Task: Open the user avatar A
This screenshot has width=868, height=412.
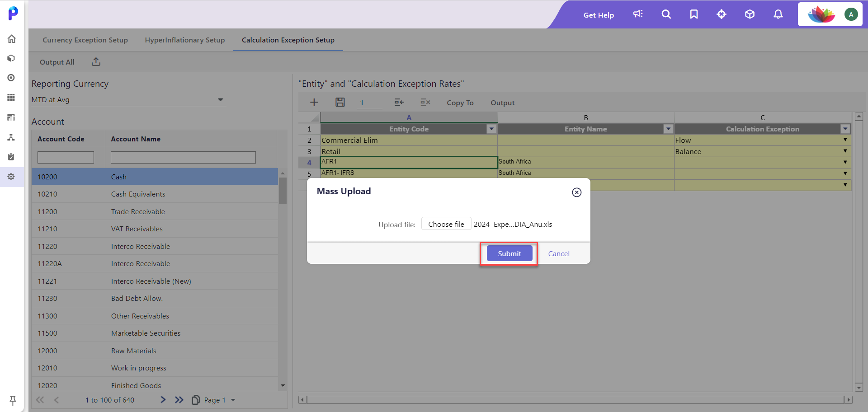Action: [x=851, y=14]
